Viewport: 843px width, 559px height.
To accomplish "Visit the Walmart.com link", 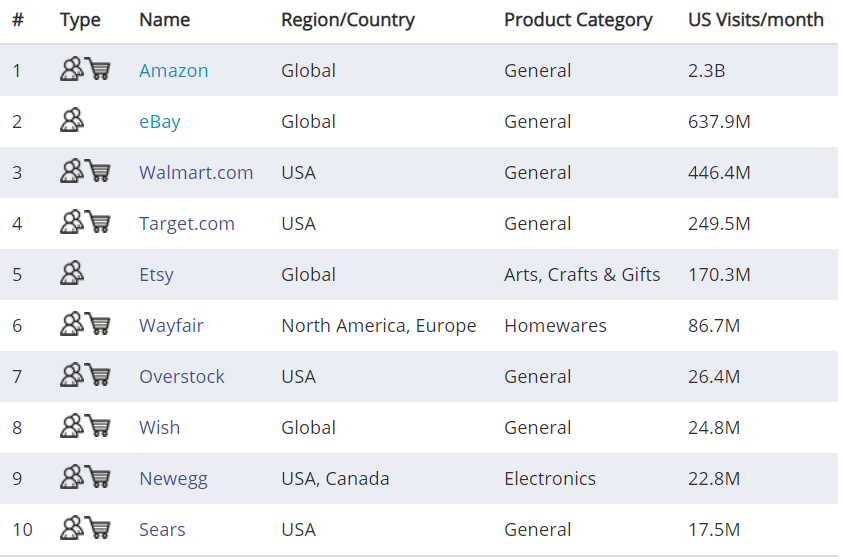I will coord(196,173).
